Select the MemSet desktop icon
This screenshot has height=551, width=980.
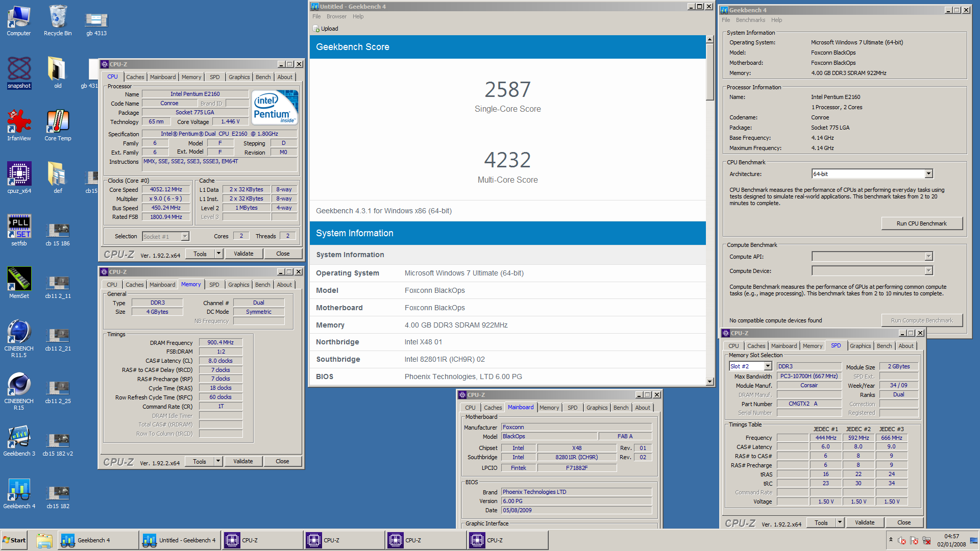tap(19, 283)
